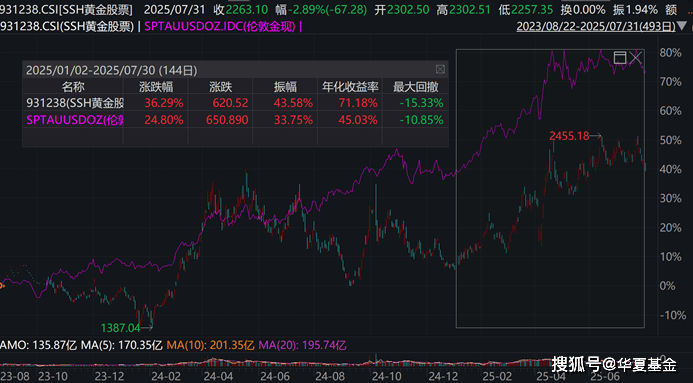Screen dimensions: 693x383
Task: Click the AMO: 135.87亿 indicator label
Action: coord(38,345)
